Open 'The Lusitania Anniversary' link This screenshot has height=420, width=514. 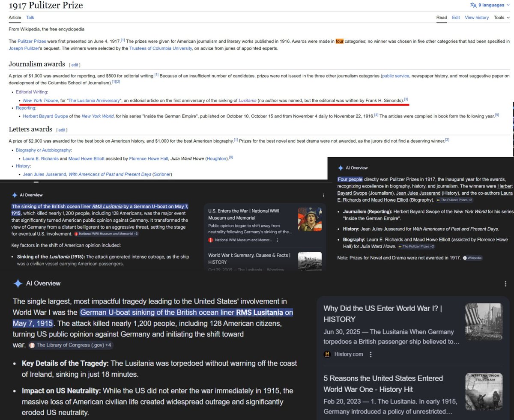(x=94, y=100)
